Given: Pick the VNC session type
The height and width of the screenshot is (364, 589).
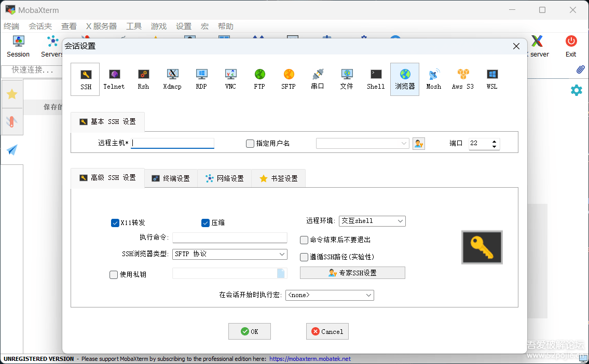Looking at the screenshot, I should click(x=230, y=79).
